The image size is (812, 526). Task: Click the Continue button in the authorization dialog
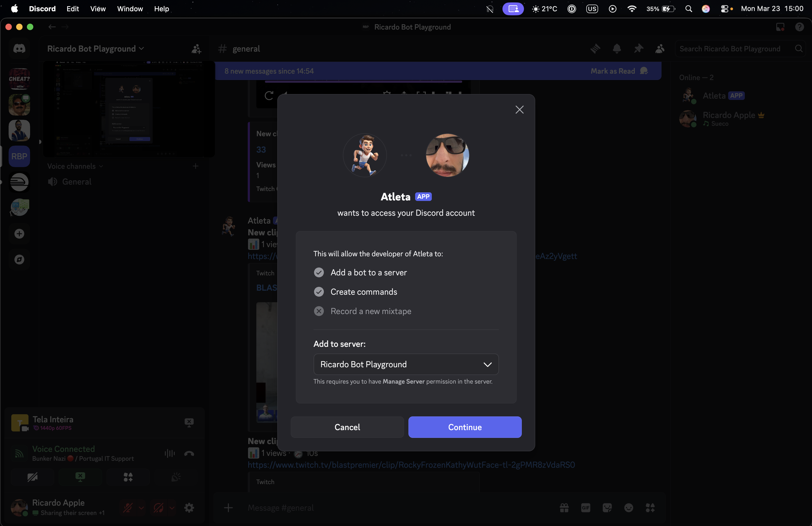(x=465, y=427)
